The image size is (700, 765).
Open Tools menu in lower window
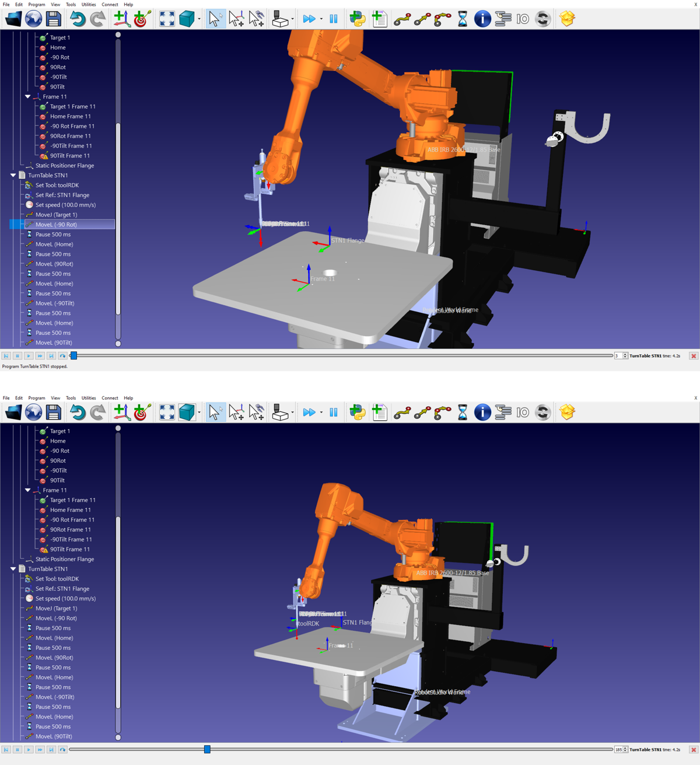[x=71, y=398]
